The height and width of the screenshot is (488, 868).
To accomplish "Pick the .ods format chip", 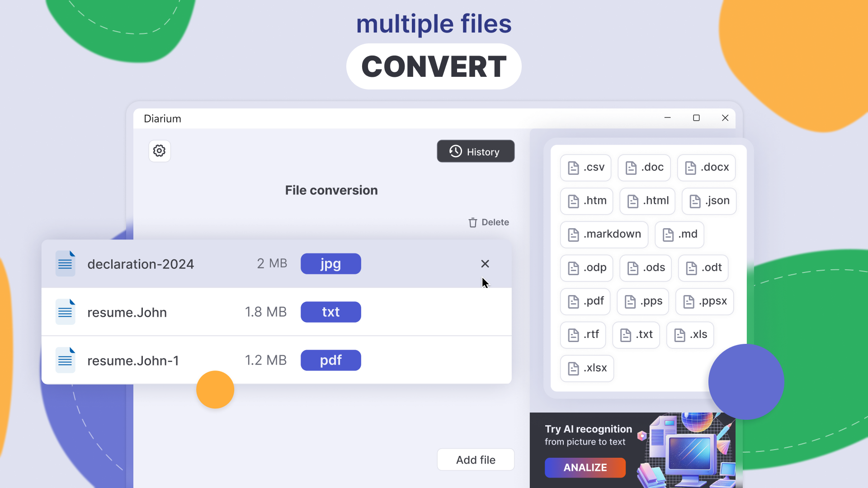I will click(x=646, y=268).
